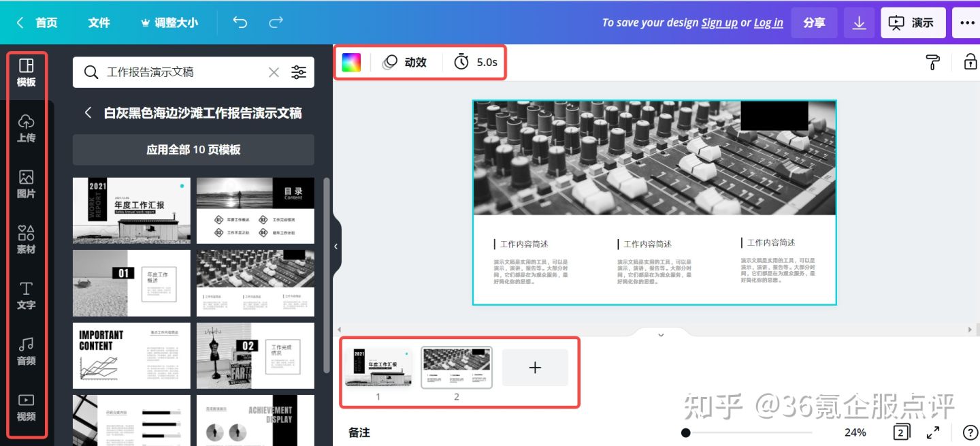Collapse the left panel via the side chevron
Viewport: 980px width, 446px height.
(335, 246)
